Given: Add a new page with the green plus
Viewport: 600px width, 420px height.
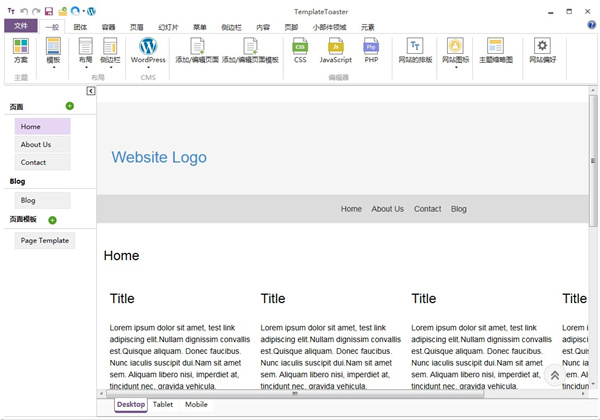Looking at the screenshot, I should tap(70, 106).
